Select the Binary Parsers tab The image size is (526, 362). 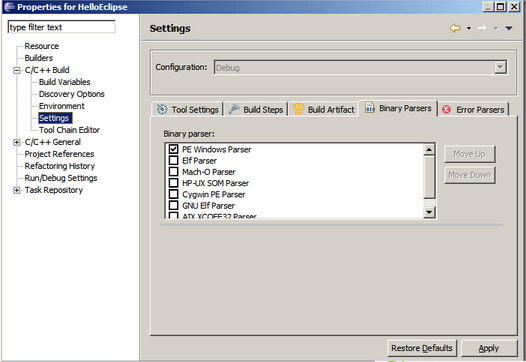click(398, 108)
